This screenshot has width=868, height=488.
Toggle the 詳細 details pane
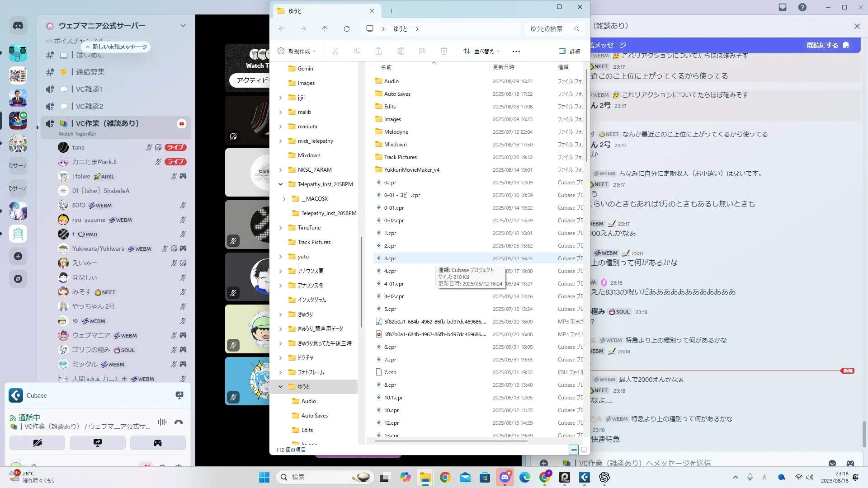[x=570, y=51]
